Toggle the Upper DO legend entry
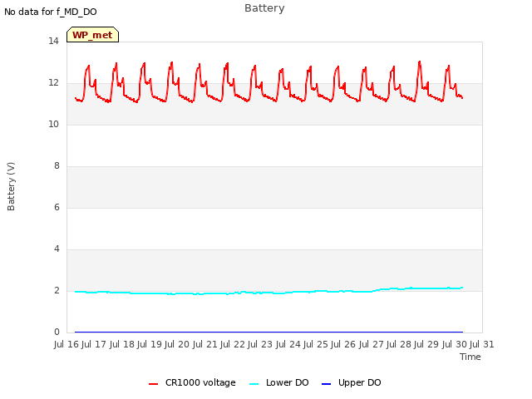This screenshot has height=399, width=532. pyautogui.click(x=351, y=382)
